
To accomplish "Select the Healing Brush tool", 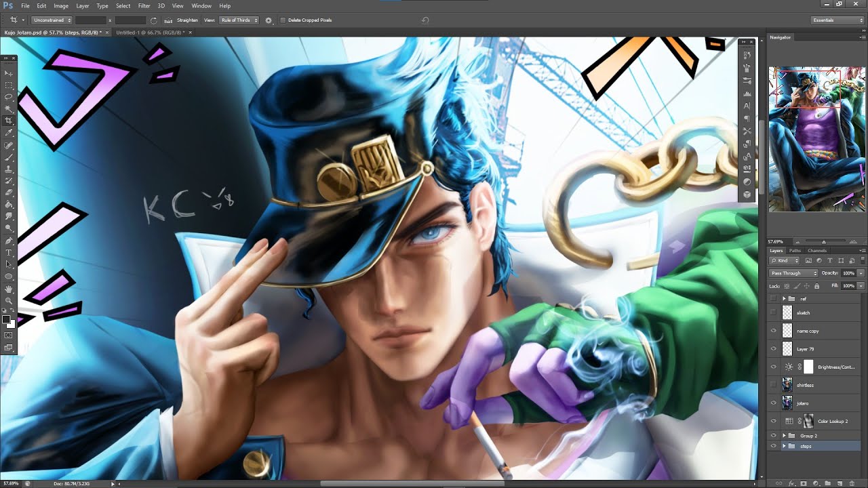I will pyautogui.click(x=9, y=145).
